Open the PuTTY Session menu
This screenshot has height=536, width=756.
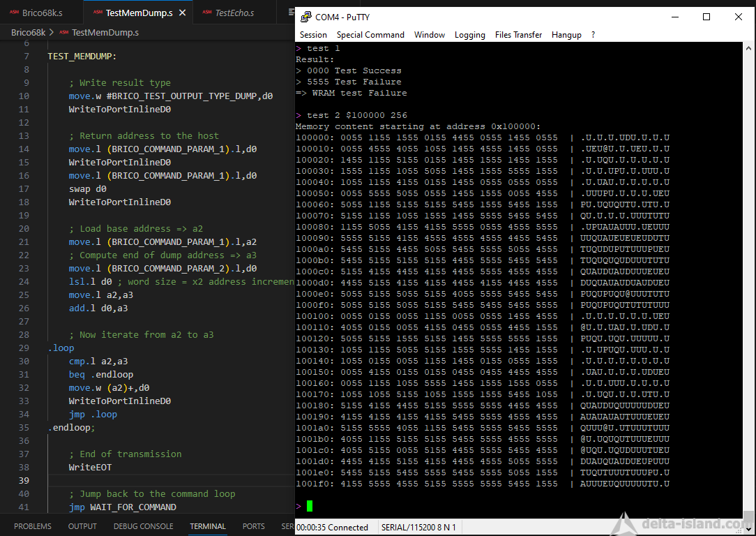(313, 35)
